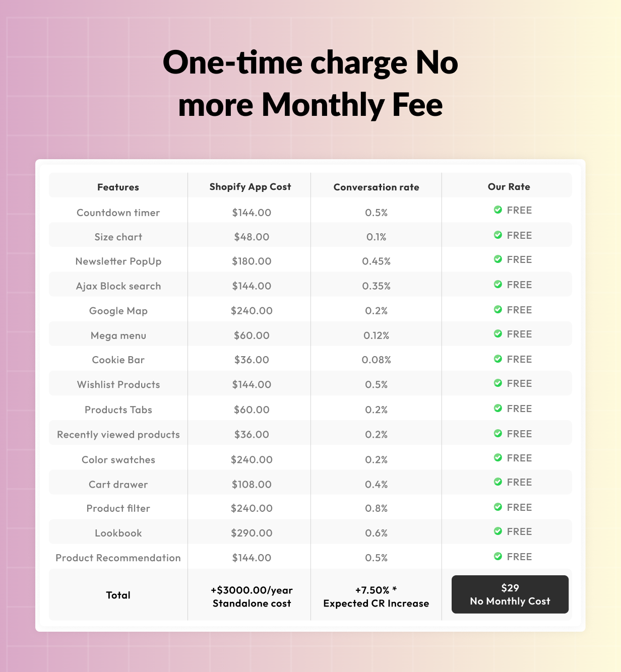Click the One-time charge headline text
Screen dimensions: 621x672
coord(310,84)
